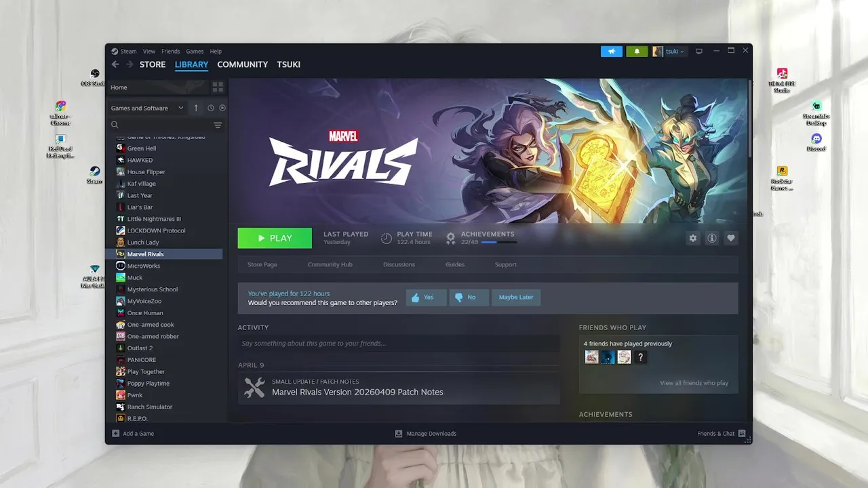Switch to the COMMUNITY tab
This screenshot has height=488, width=868.
243,64
